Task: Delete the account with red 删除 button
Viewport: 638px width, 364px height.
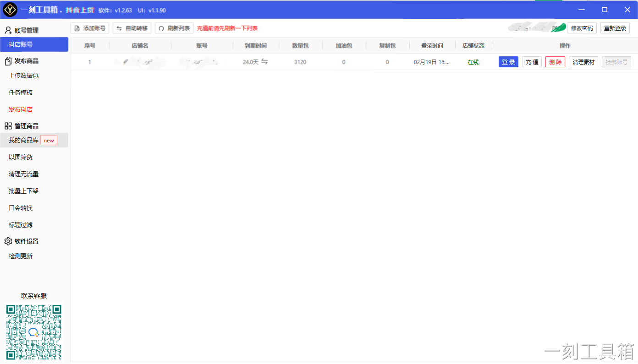Action: 555,62
